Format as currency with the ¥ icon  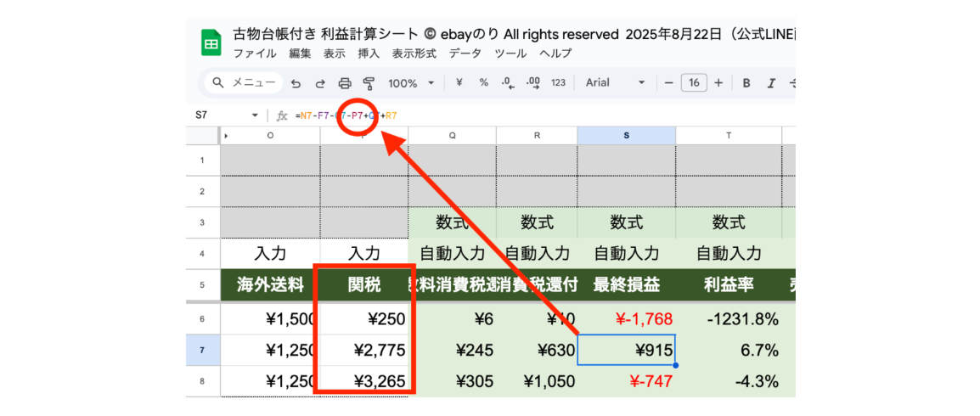coord(459,83)
